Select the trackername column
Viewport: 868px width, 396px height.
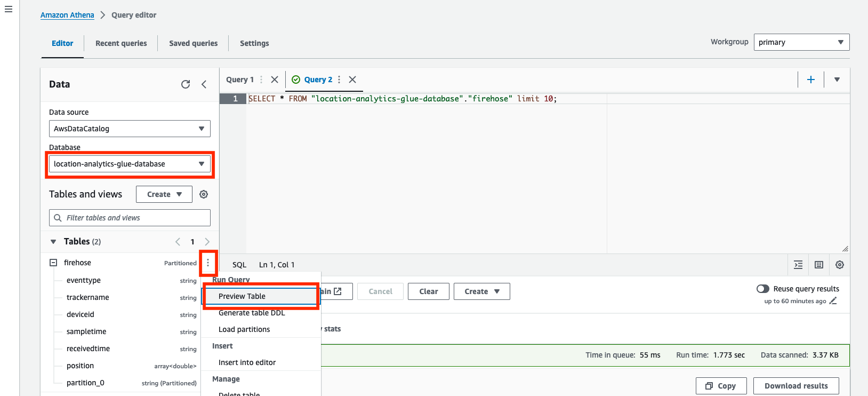(88, 297)
